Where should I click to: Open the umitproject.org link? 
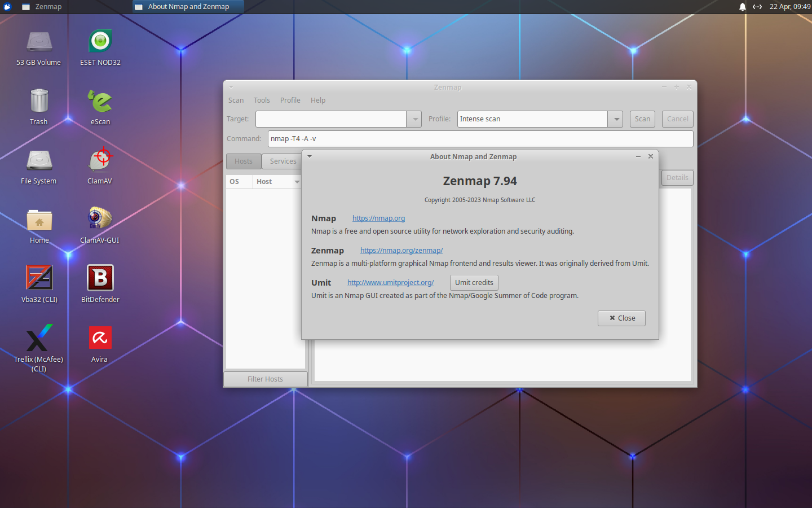390,283
